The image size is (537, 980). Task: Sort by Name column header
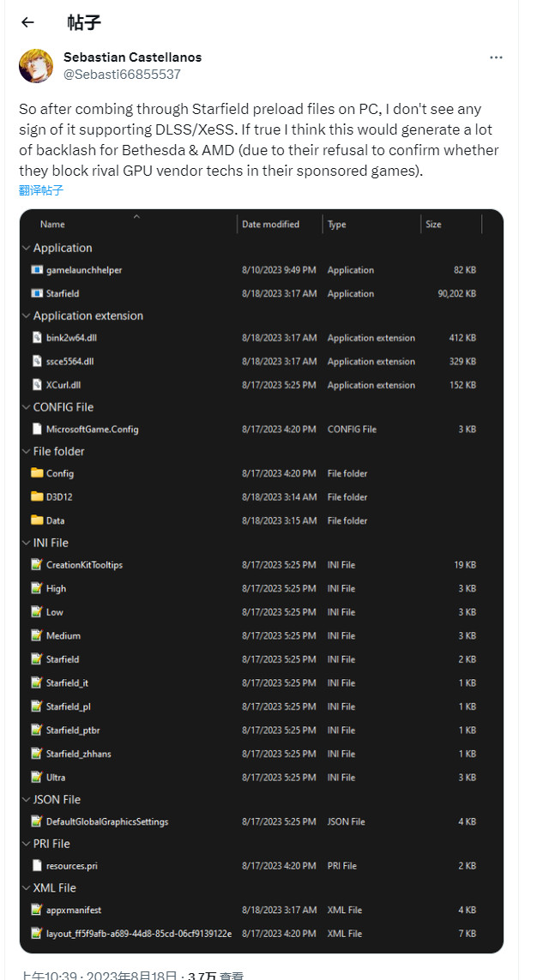click(x=52, y=224)
